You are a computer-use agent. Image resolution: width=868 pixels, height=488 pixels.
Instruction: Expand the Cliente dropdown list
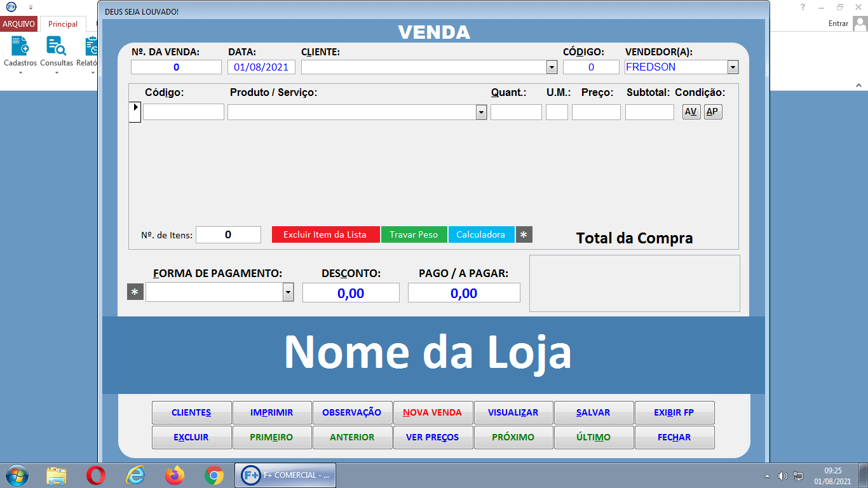tap(551, 67)
